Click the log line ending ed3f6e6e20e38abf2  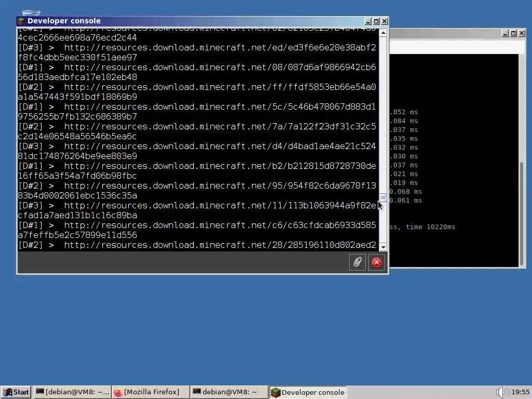tap(197, 47)
